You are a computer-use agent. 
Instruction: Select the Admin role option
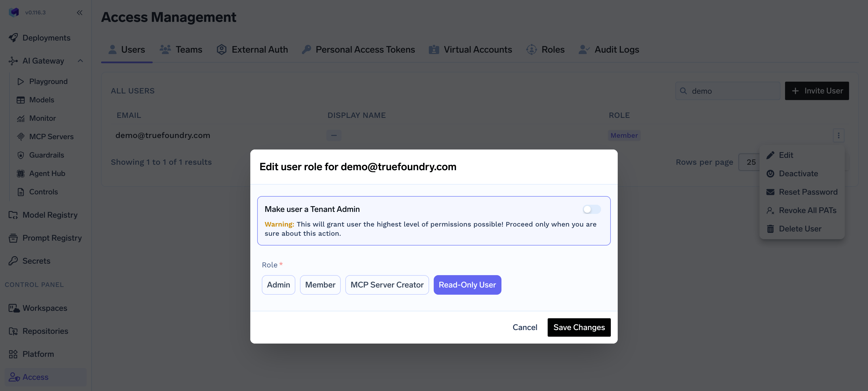pyautogui.click(x=278, y=285)
